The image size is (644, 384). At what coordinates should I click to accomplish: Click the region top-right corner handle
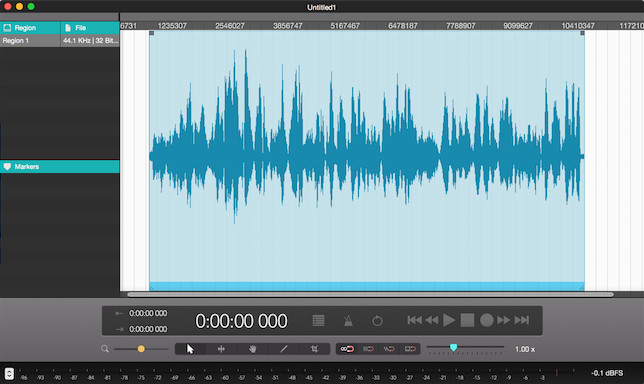click(582, 33)
